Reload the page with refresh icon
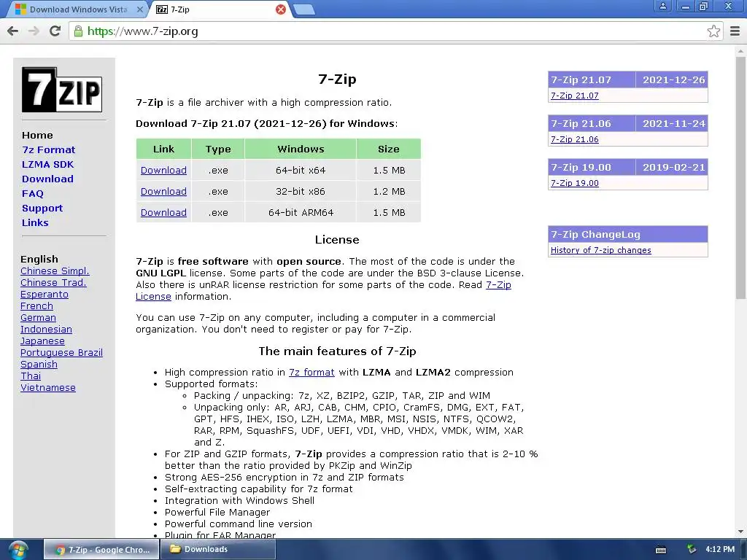The width and height of the screenshot is (747, 560). (55, 31)
